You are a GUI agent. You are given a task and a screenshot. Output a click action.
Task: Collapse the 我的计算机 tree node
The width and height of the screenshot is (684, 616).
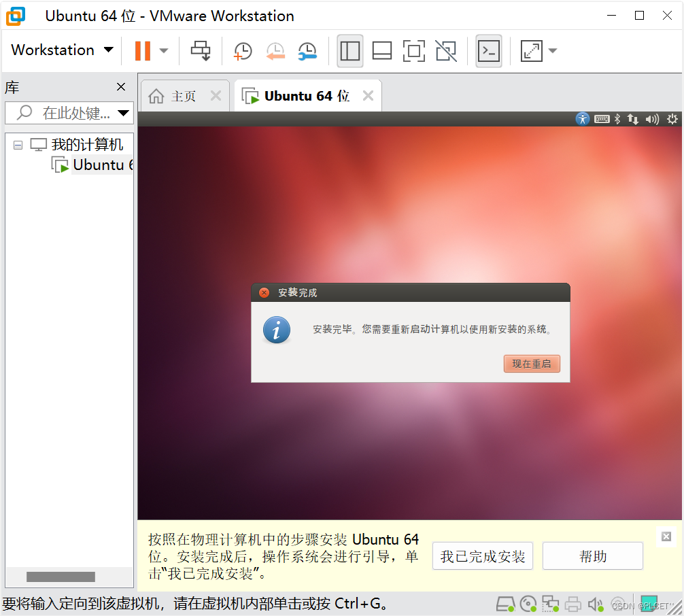(x=18, y=145)
